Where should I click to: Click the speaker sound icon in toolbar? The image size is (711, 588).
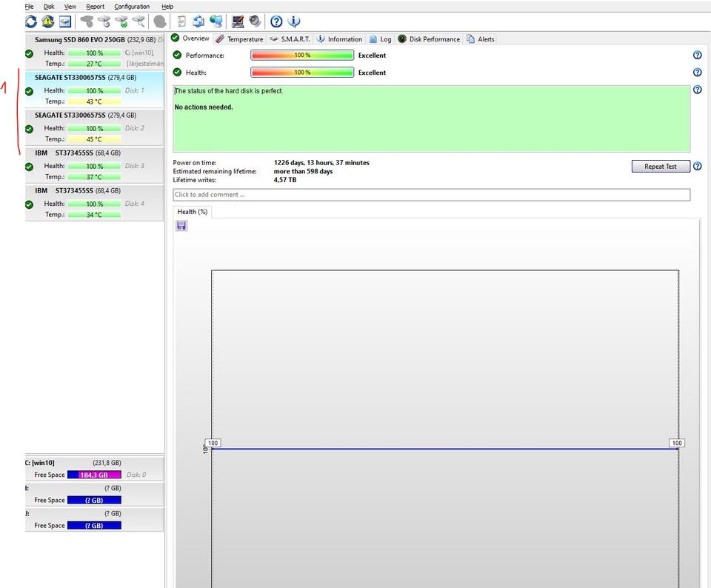(254, 21)
